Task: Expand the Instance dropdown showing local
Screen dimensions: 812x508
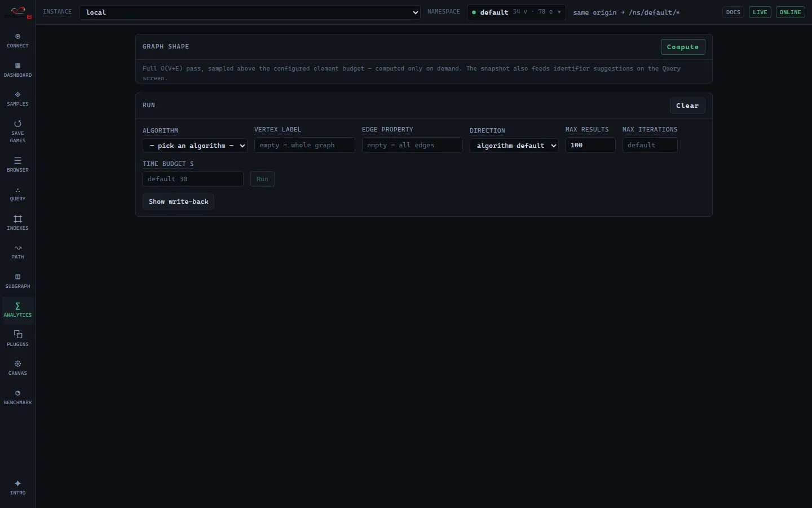Action: (x=250, y=12)
